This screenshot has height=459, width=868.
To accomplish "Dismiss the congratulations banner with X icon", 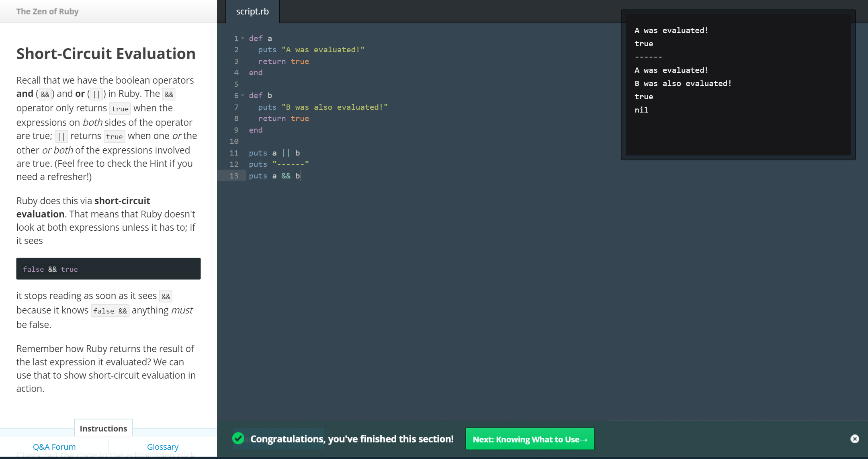I will click(854, 439).
